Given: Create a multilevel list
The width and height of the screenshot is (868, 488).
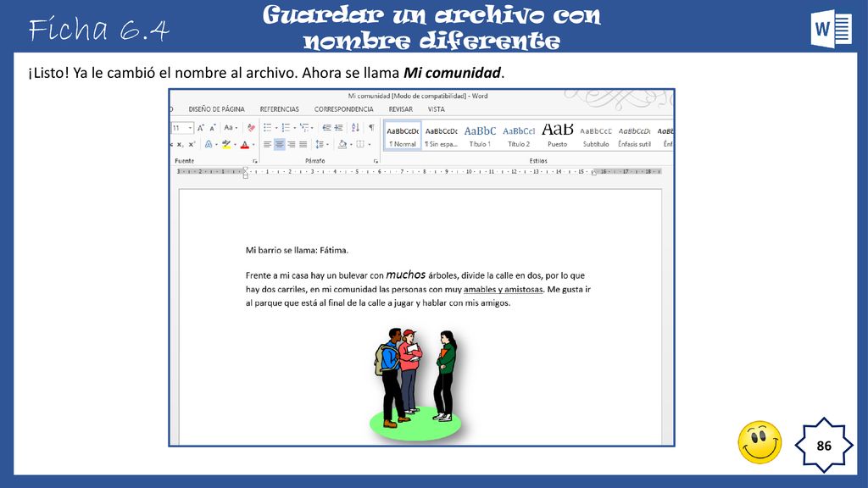Looking at the screenshot, I should (304, 128).
